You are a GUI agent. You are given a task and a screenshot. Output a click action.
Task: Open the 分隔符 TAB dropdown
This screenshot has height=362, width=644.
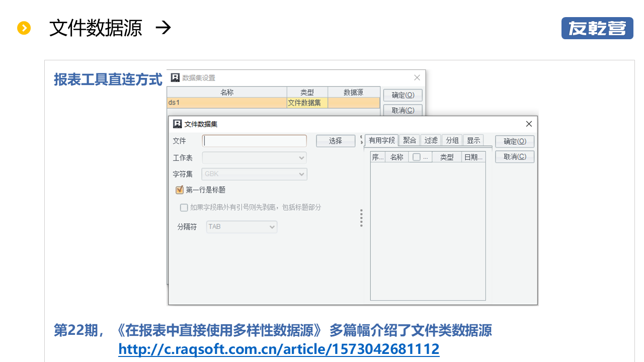pos(242,227)
